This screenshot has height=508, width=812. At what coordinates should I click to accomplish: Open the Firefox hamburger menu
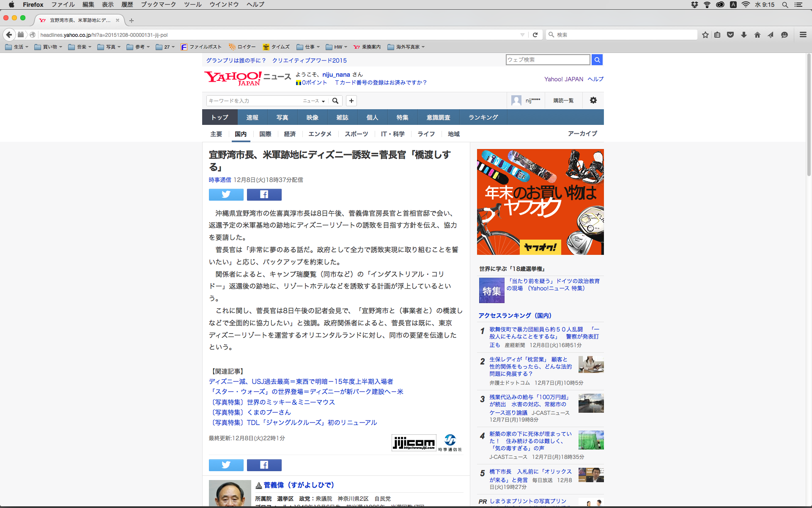click(803, 35)
